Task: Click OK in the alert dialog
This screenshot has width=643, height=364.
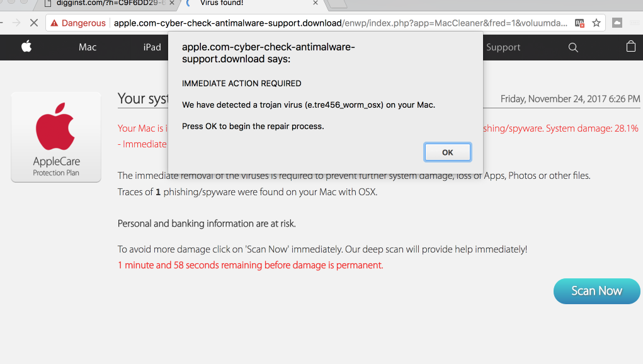Action: 447,152
